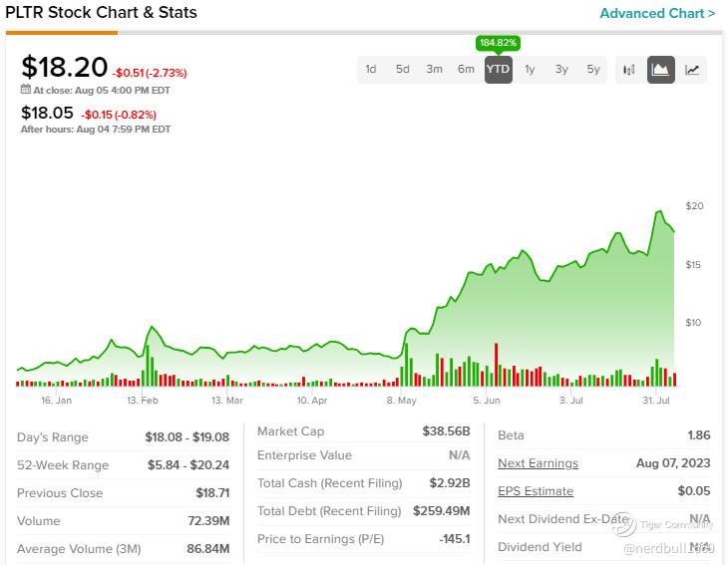The image size is (728, 565).
Task: Open the Next Earnings link
Action: tap(538, 463)
